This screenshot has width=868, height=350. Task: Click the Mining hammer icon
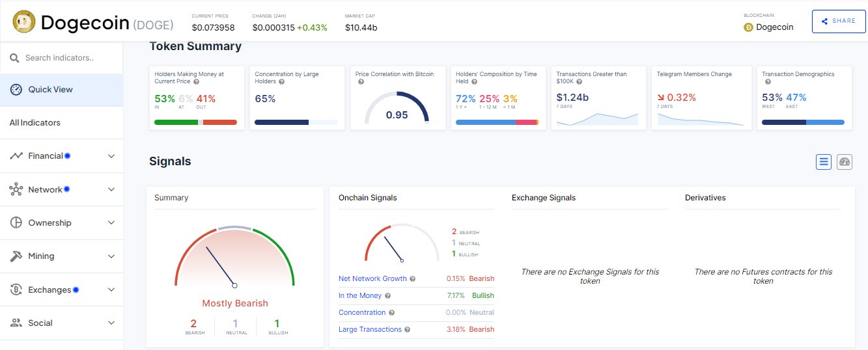(16, 256)
